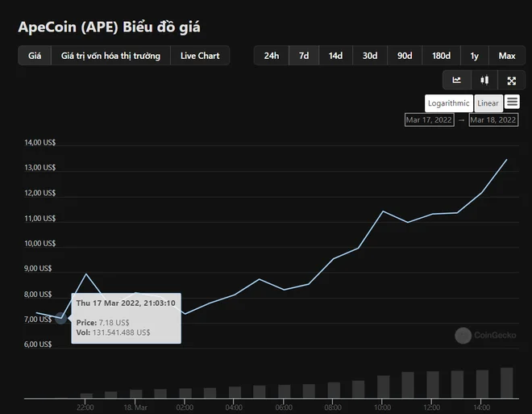Click the 13,00 US$ axis label
532x414 pixels.
(x=39, y=167)
